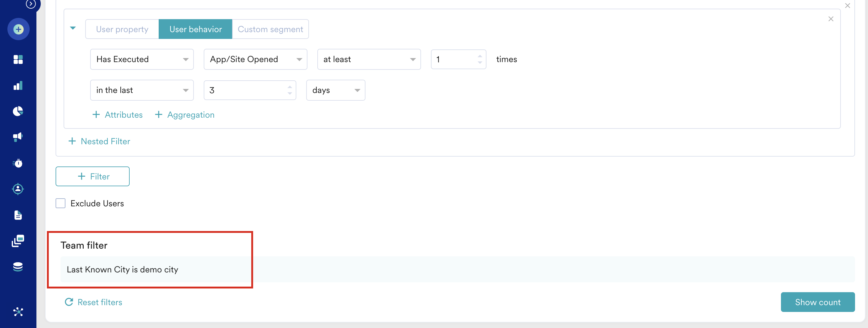Open the App/Site Opened event dropdown

[255, 59]
